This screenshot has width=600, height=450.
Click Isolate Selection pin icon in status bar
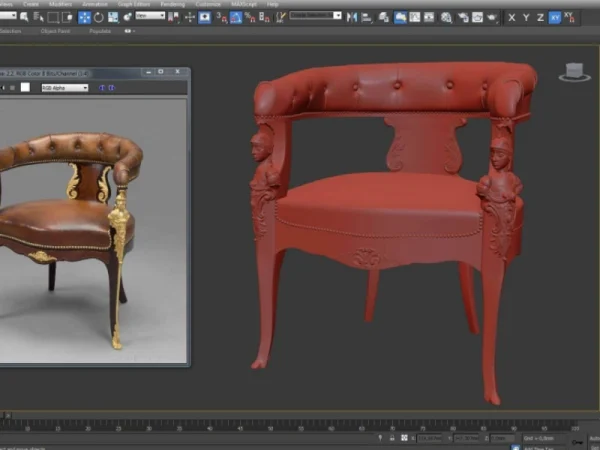pyautogui.click(x=380, y=438)
